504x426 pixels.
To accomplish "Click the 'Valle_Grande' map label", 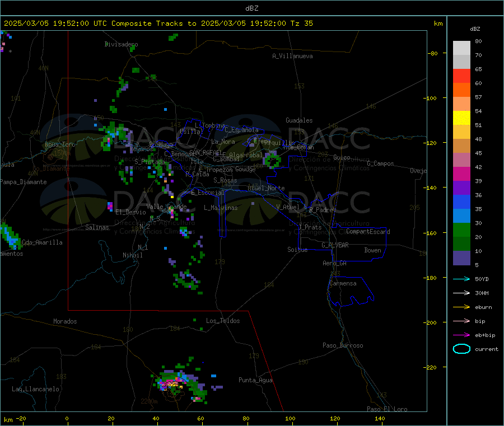I will [166, 207].
